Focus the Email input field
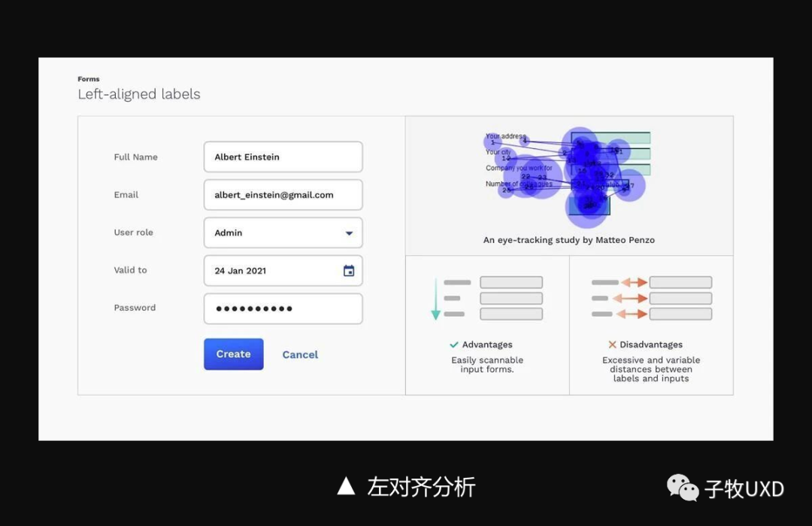This screenshot has height=526, width=812. click(x=283, y=195)
